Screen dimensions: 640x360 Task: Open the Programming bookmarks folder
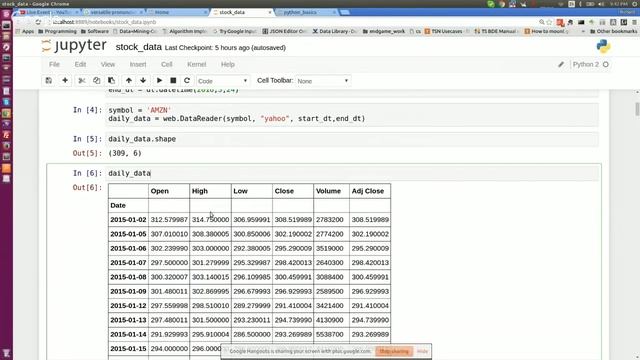click(58, 31)
